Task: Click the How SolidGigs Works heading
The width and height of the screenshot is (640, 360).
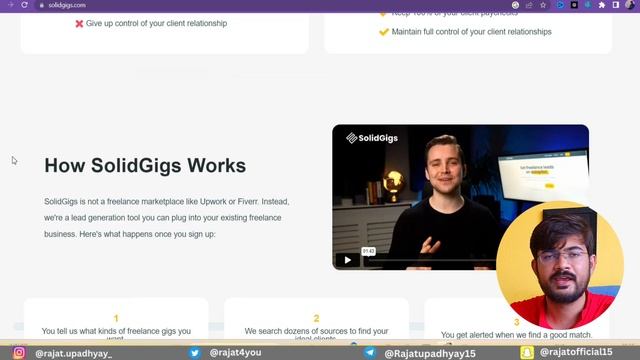Action: point(145,165)
